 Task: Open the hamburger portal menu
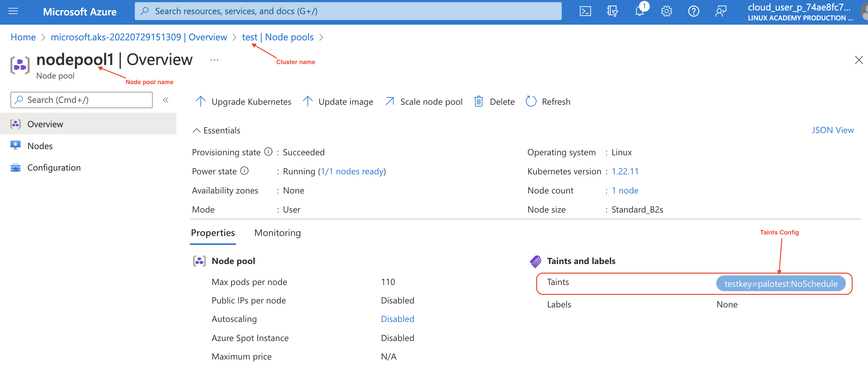[13, 11]
